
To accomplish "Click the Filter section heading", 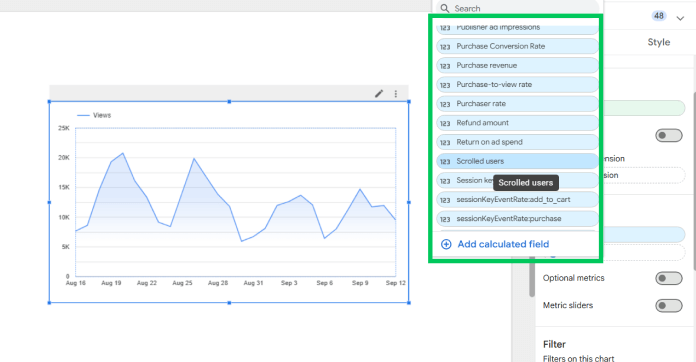I will [x=554, y=344].
